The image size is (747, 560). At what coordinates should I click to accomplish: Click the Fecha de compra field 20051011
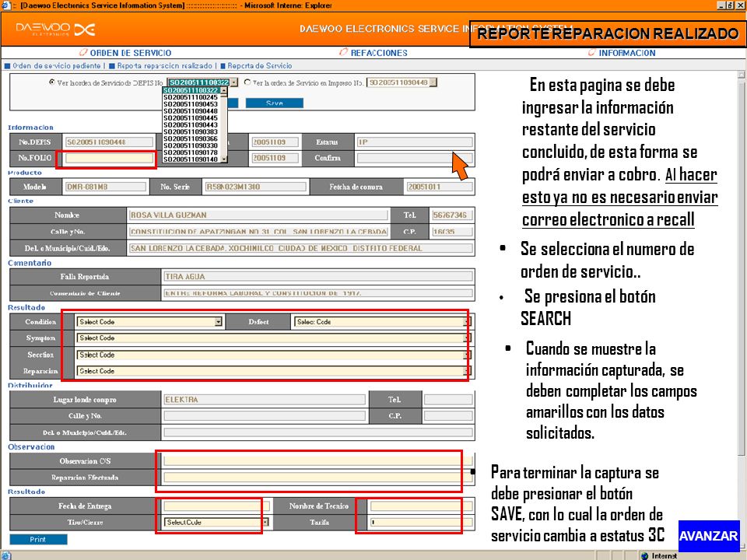coord(439,187)
